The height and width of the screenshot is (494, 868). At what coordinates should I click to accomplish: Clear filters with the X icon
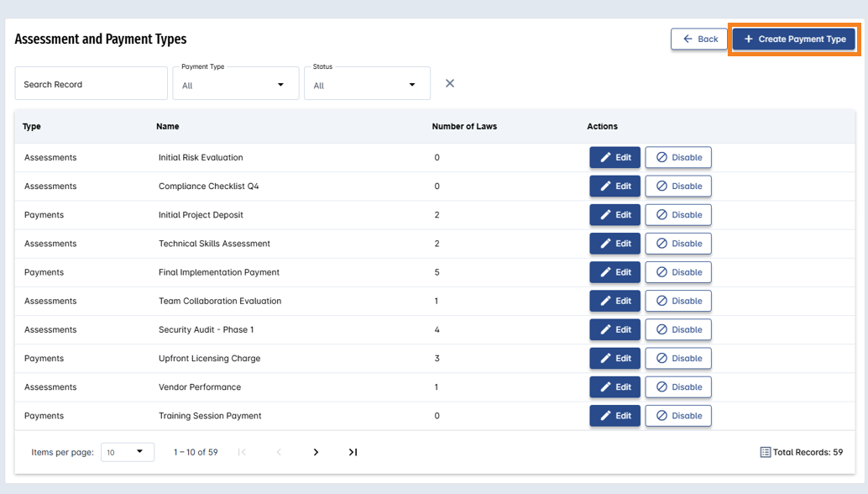pos(449,84)
